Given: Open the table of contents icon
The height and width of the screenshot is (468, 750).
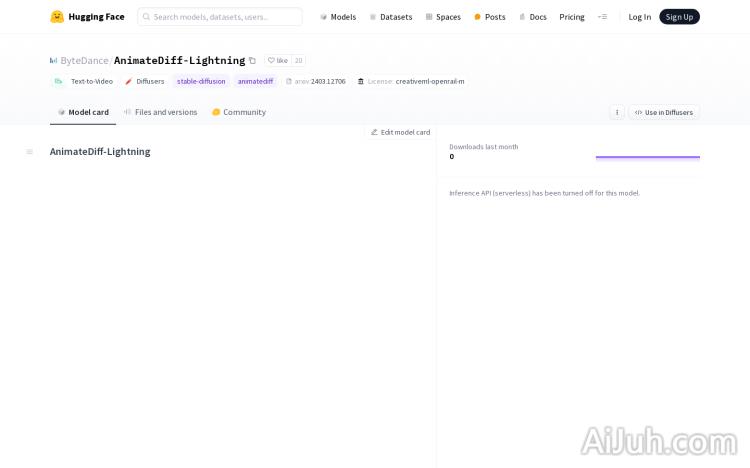Looking at the screenshot, I should tap(30, 152).
